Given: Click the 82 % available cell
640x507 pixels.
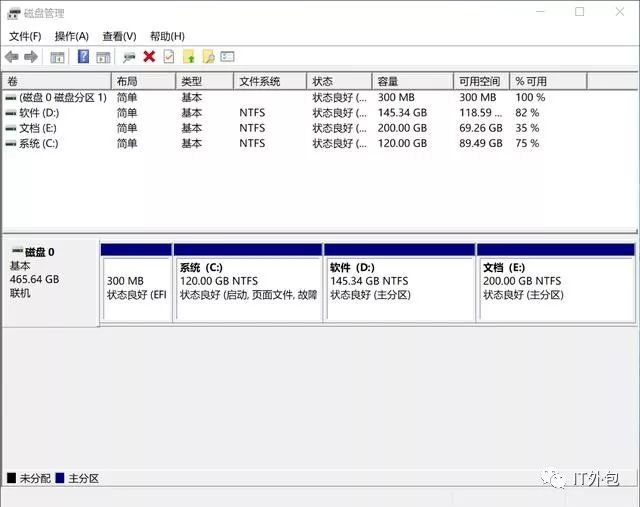Looking at the screenshot, I should (527, 113).
